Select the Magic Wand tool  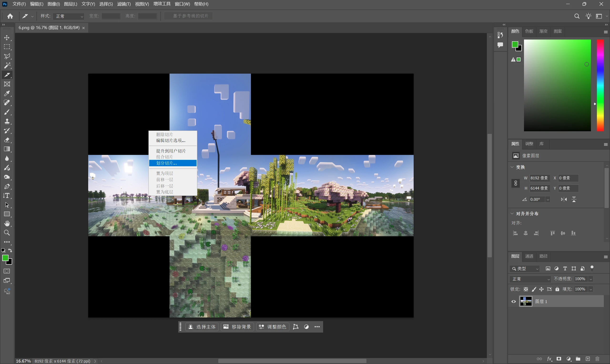pos(7,66)
